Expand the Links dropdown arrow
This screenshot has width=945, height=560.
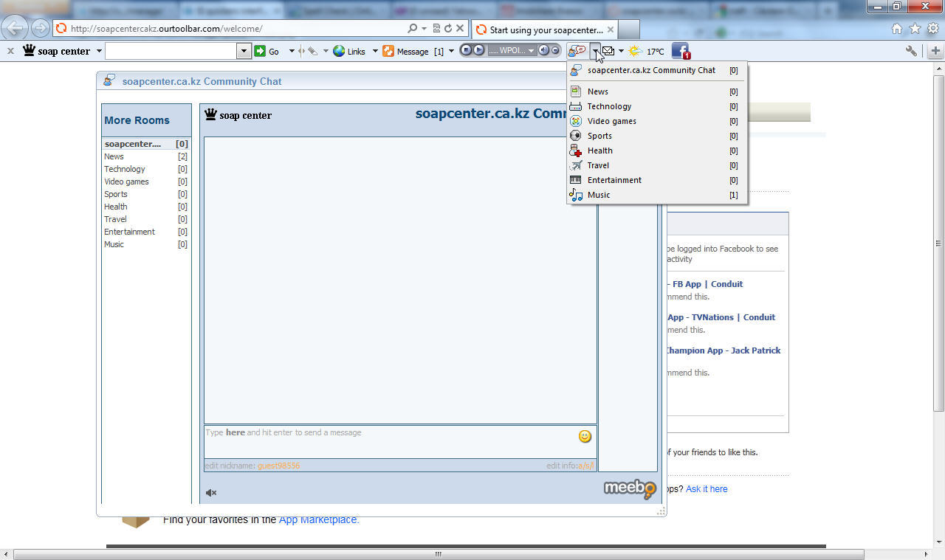[375, 51]
